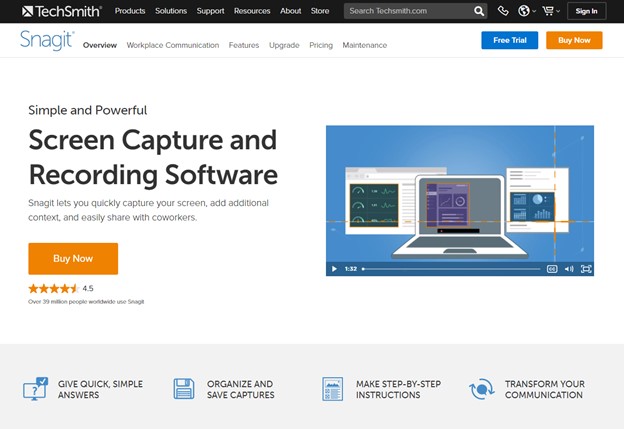Open the Solutions menu
This screenshot has width=624, height=429.
point(171,11)
